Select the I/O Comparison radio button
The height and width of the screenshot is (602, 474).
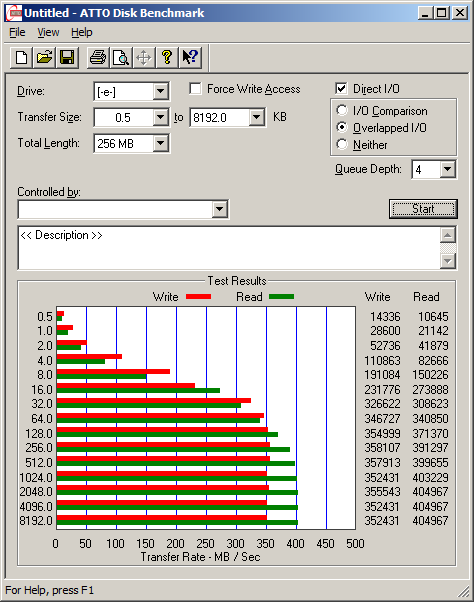point(342,111)
